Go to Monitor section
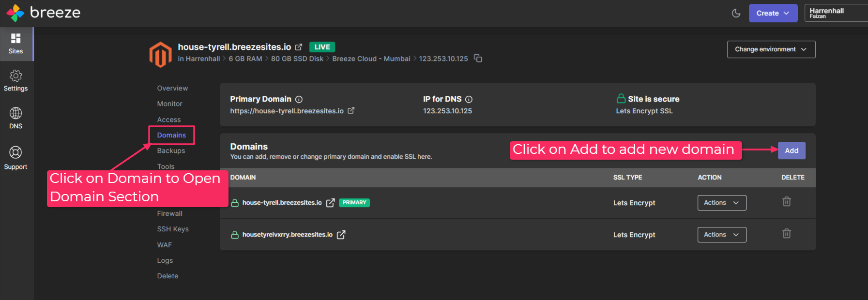Screen dimensions: 868x300 pos(169,104)
